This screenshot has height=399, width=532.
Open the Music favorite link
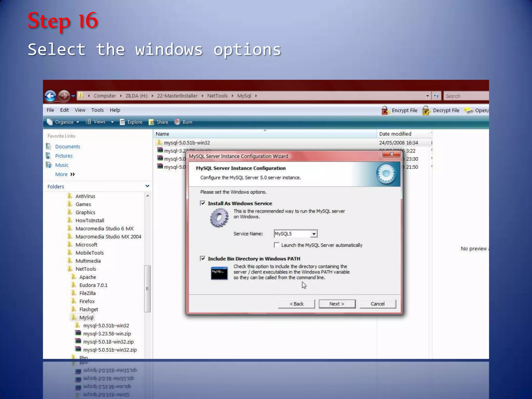(x=62, y=165)
